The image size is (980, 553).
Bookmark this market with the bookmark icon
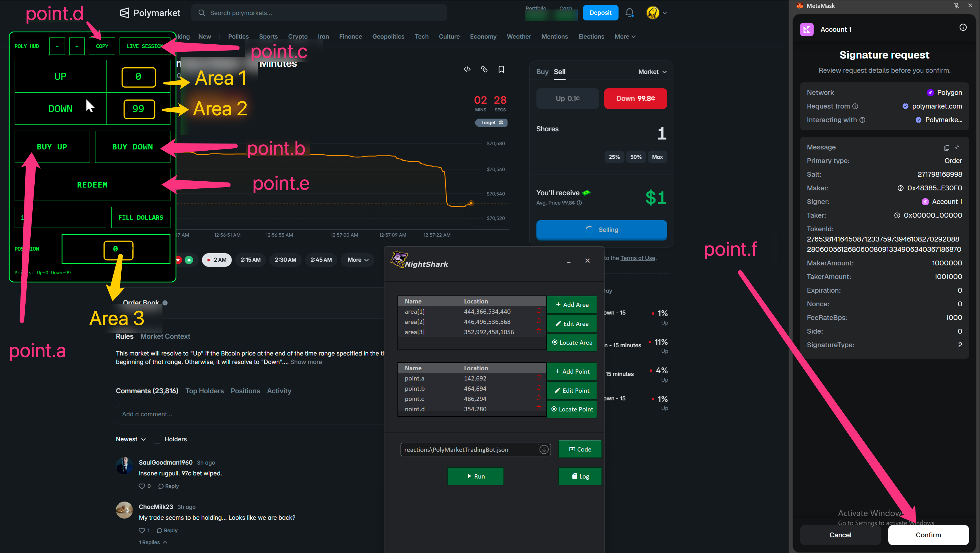(x=502, y=69)
